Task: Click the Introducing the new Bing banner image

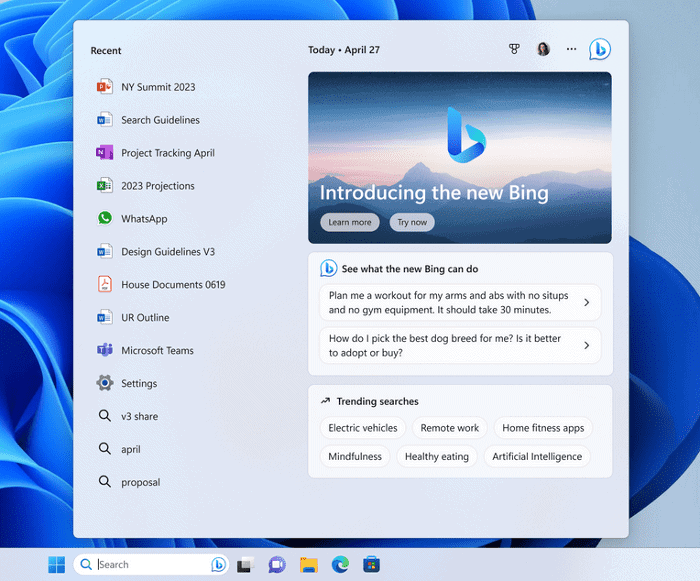Action: 460,158
